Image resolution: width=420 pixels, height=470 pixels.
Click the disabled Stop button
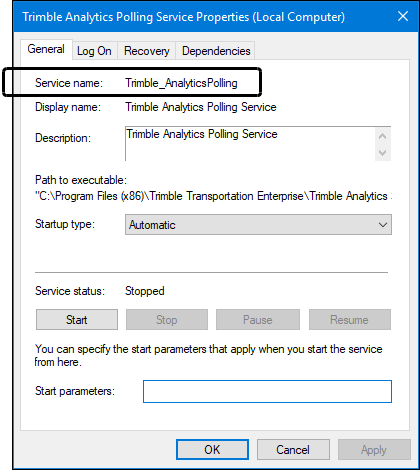(167, 320)
